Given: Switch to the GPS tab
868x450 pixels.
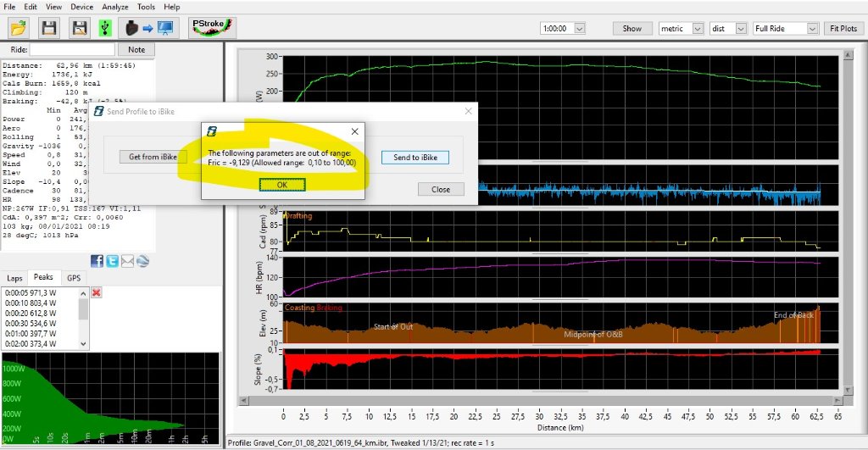Looking at the screenshot, I should tap(74, 278).
